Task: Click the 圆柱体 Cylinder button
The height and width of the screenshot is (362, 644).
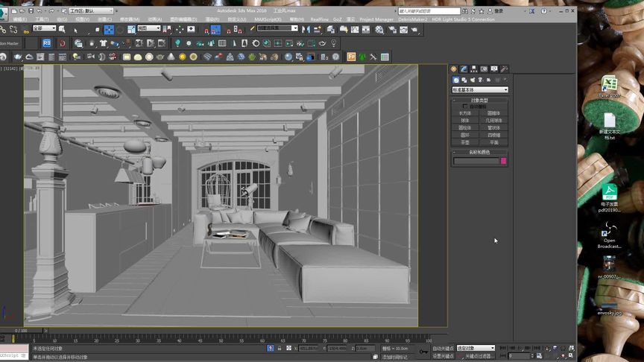Action: (465, 127)
